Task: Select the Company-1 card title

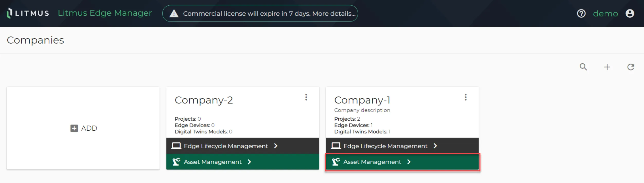Action: [362, 100]
